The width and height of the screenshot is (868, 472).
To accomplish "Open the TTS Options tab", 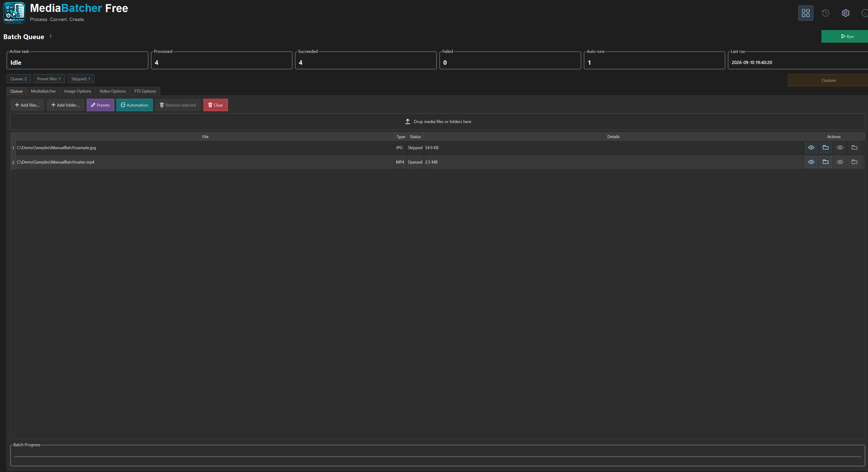I will [145, 91].
